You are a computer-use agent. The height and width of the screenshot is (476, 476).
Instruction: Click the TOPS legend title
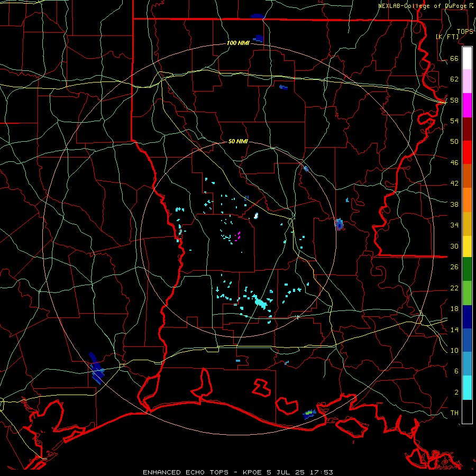465,31
